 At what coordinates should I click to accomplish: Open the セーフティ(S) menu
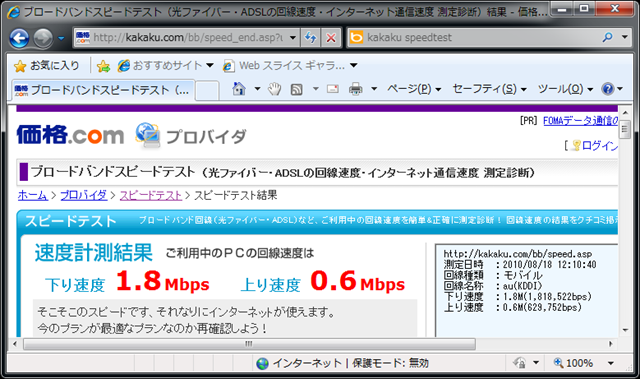click(489, 89)
